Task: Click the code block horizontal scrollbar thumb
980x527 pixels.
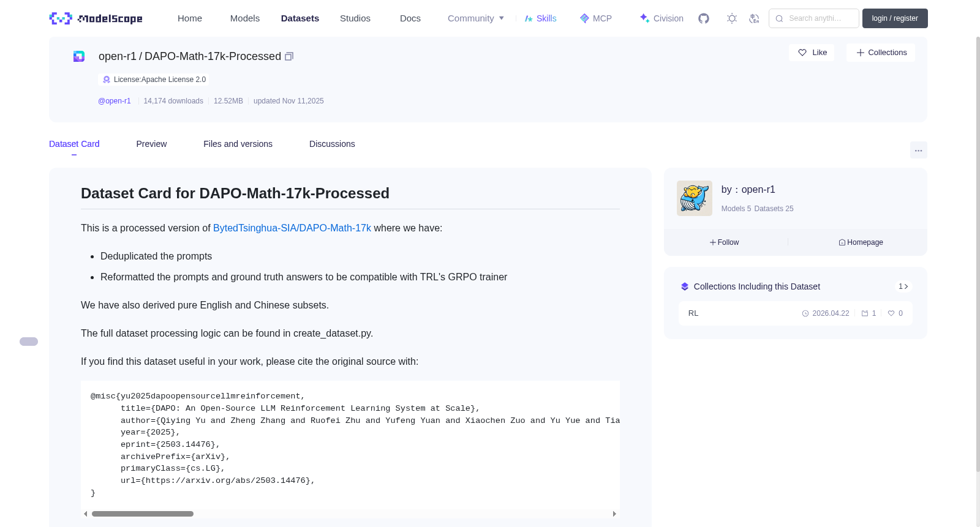Action: pyautogui.click(x=143, y=514)
